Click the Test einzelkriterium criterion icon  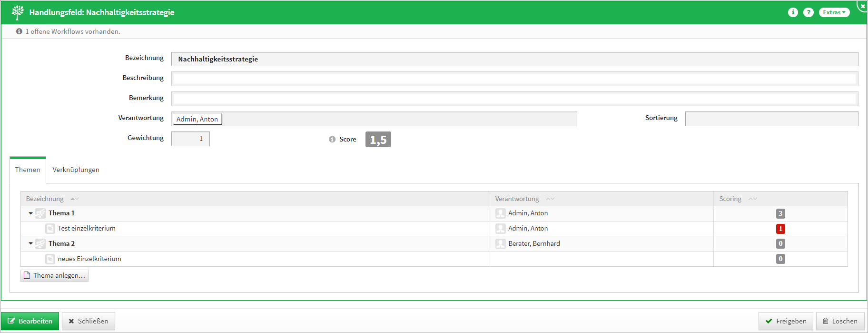click(x=50, y=229)
